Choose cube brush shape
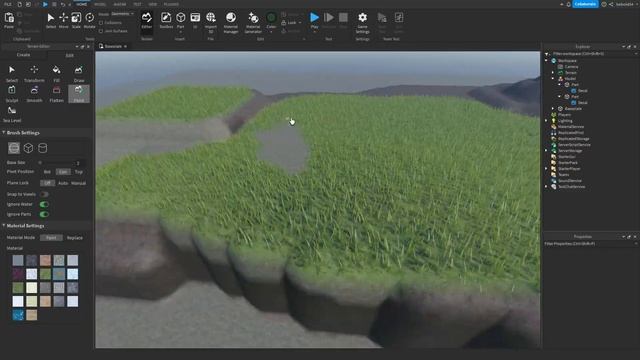The image size is (640, 360). [28, 148]
